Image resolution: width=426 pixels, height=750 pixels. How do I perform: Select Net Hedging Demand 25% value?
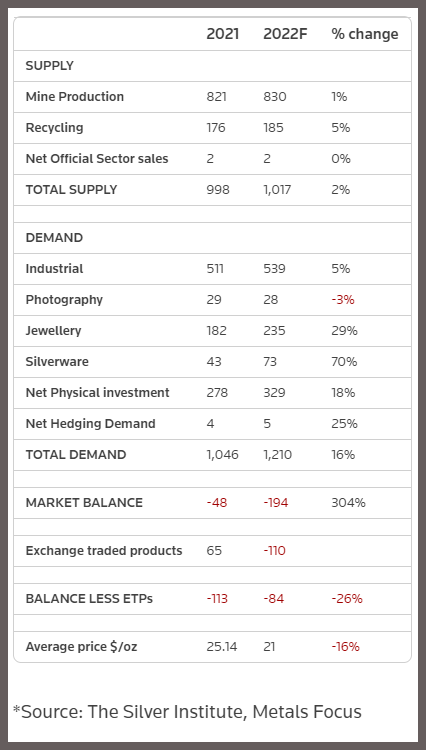344,424
